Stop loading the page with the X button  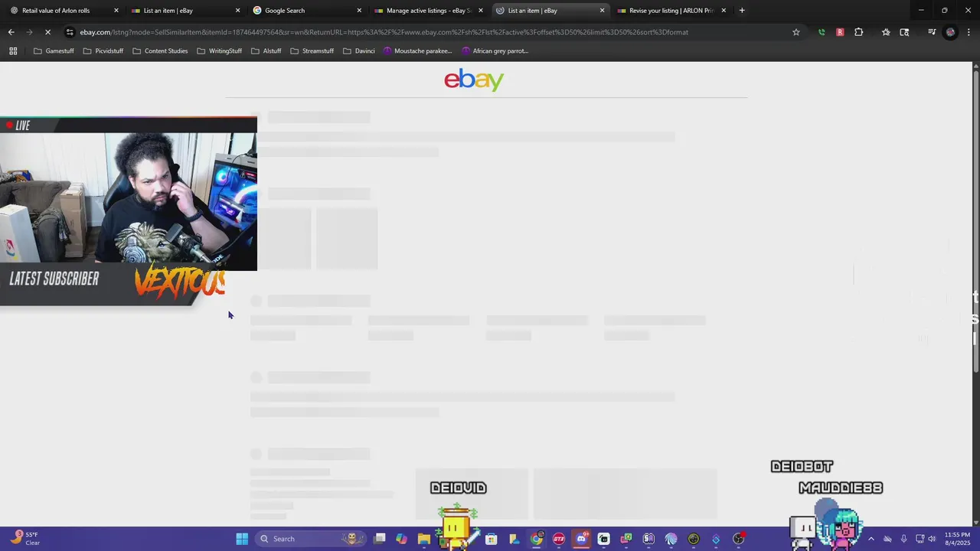[47, 32]
